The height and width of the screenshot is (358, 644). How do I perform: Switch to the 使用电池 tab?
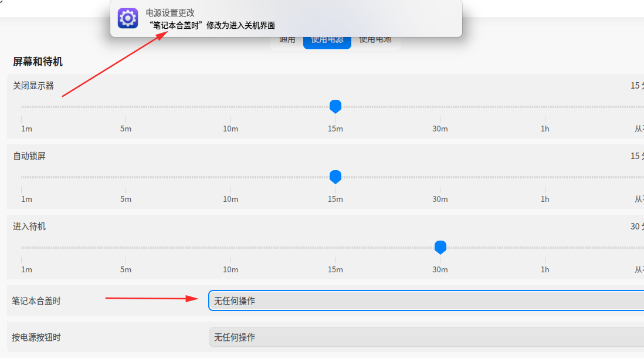(x=375, y=40)
